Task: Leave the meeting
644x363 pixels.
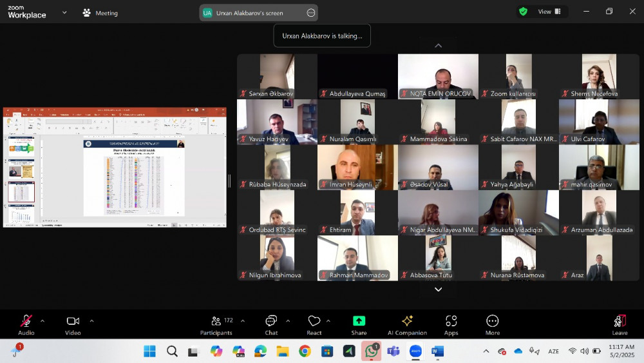Action: (620, 324)
